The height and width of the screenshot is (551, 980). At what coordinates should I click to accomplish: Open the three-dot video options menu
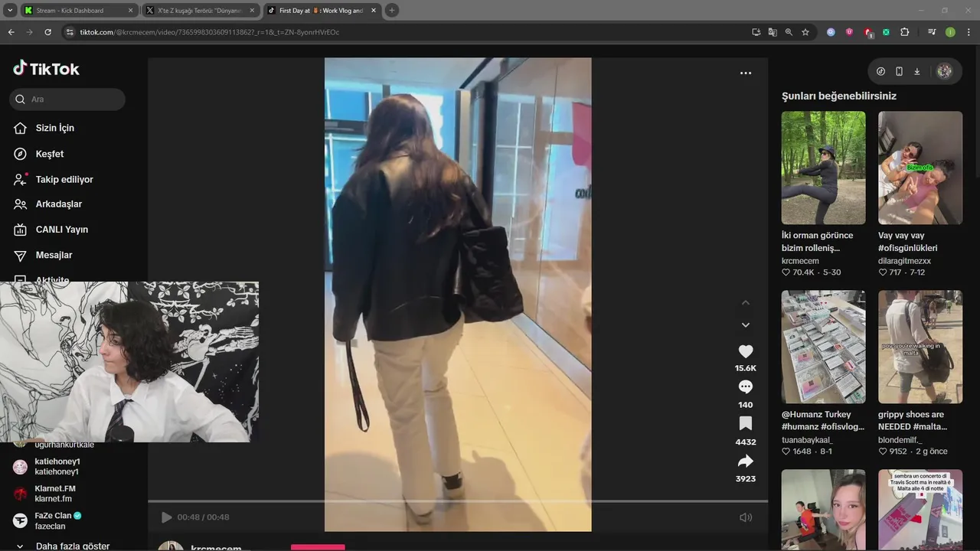pyautogui.click(x=746, y=73)
